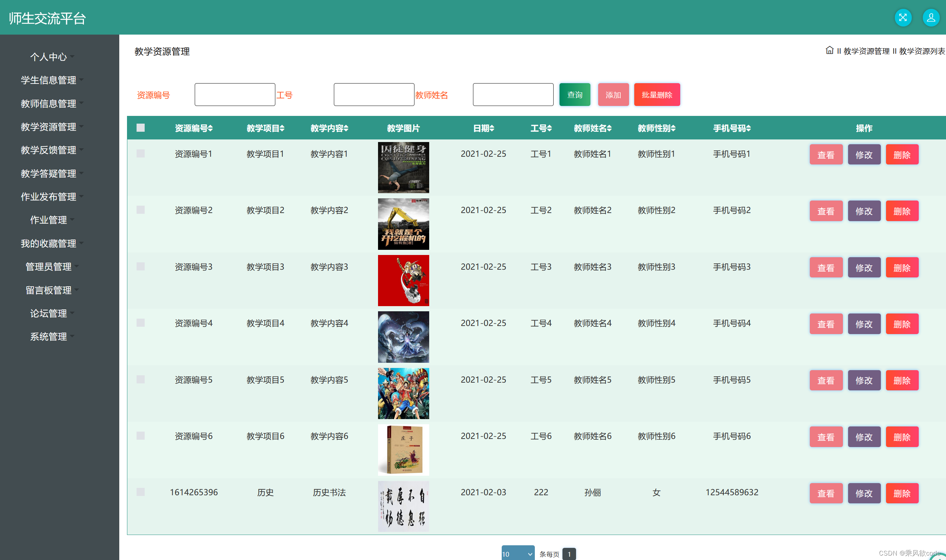
Task: Click the home icon in breadcrumb
Action: (x=829, y=50)
